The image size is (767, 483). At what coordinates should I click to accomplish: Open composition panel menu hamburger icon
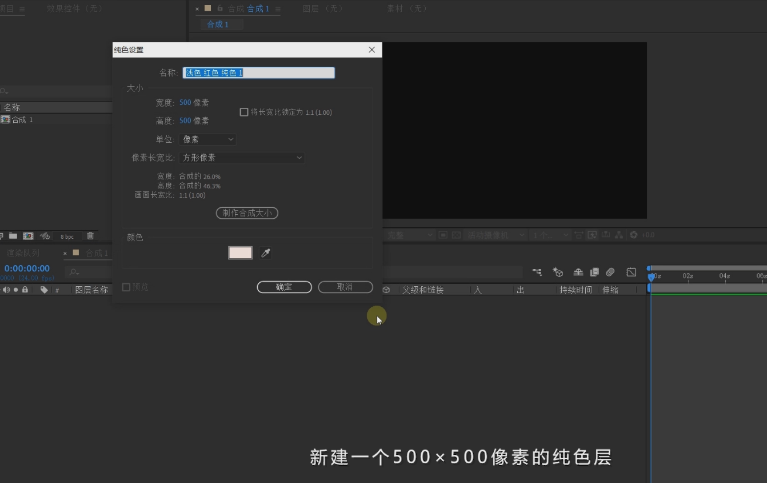278,9
